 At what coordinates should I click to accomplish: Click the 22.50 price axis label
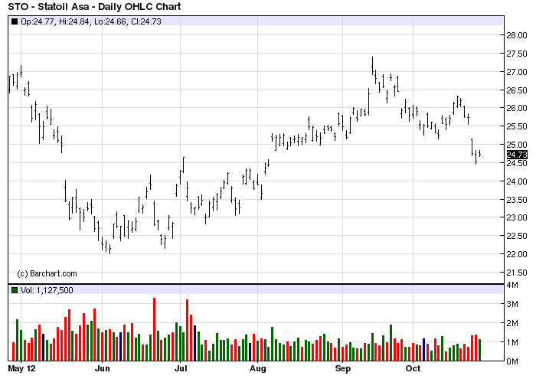point(517,236)
